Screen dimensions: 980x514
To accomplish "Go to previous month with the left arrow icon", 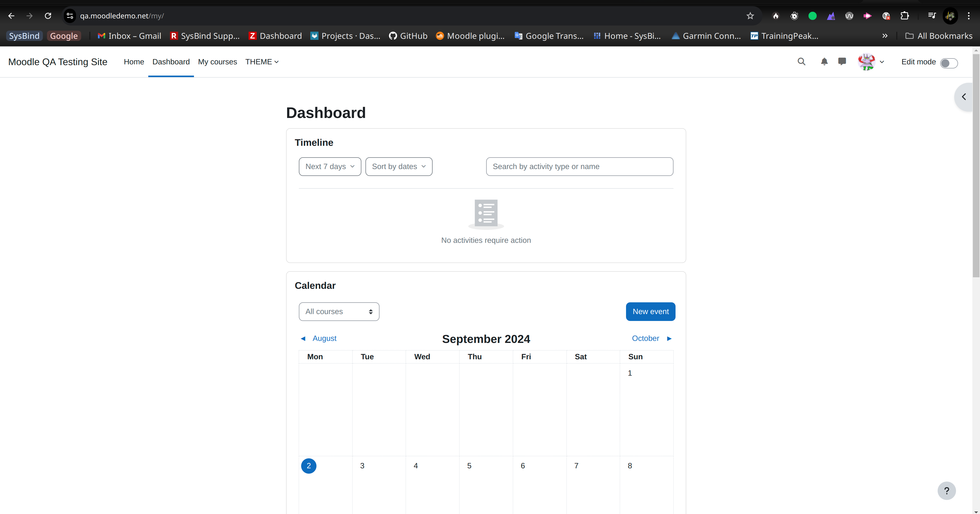I will (303, 339).
